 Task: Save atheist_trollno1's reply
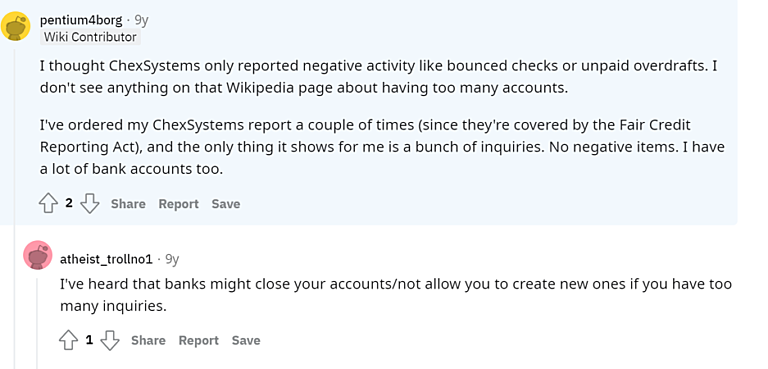pos(246,341)
